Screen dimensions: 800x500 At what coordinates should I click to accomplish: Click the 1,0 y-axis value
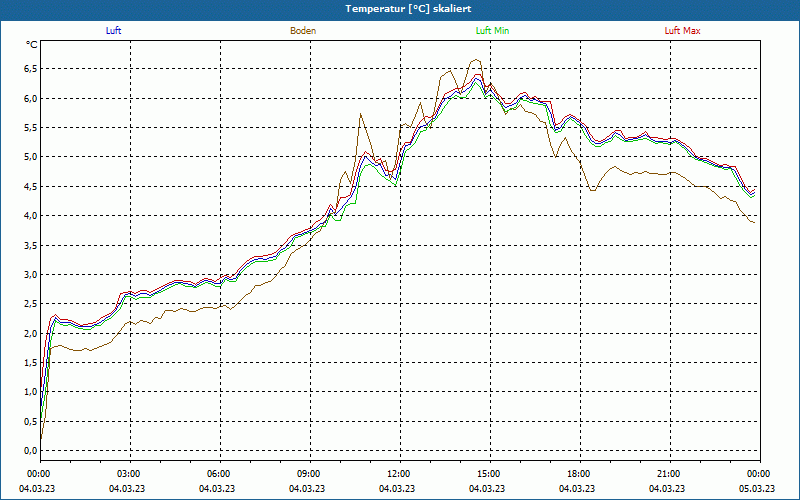click(30, 392)
